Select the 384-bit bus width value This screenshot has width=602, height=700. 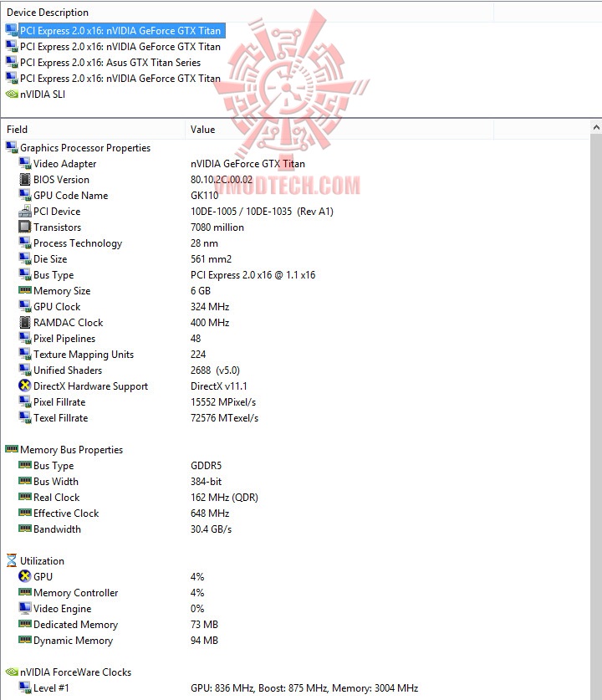pos(206,482)
